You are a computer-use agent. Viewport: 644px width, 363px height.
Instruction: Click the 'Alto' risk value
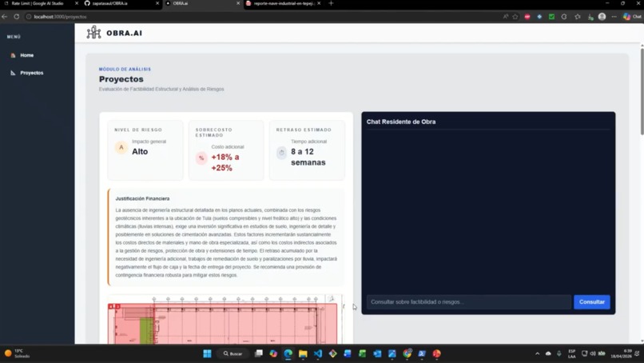(140, 151)
